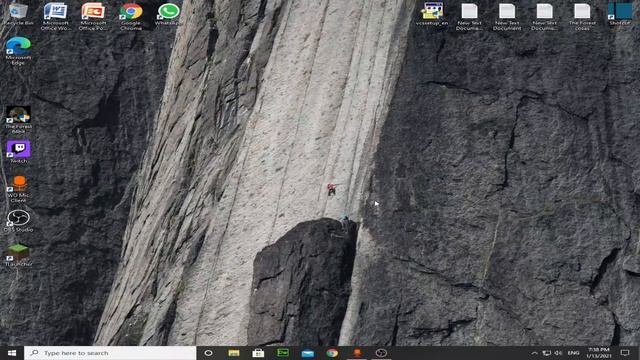The image size is (640, 360).
Task: Launch Microsoft Office Word shortcut
Action: click(x=56, y=16)
